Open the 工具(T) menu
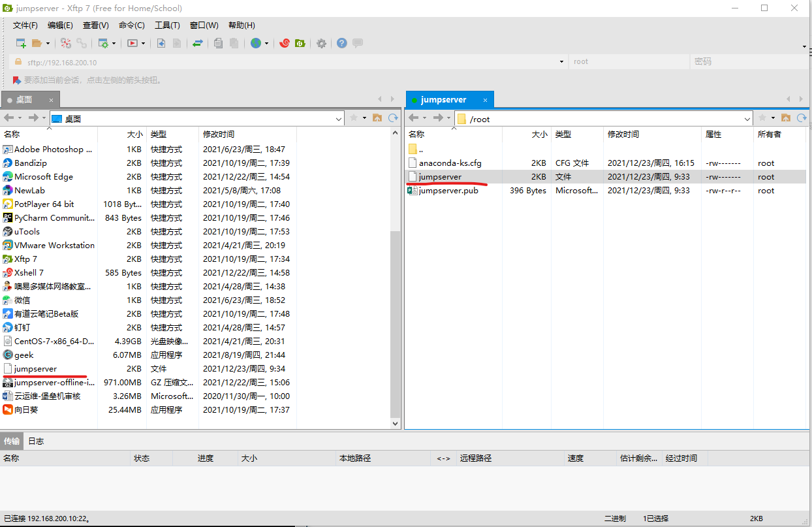Viewport: 812px width, 527px height. (x=167, y=25)
